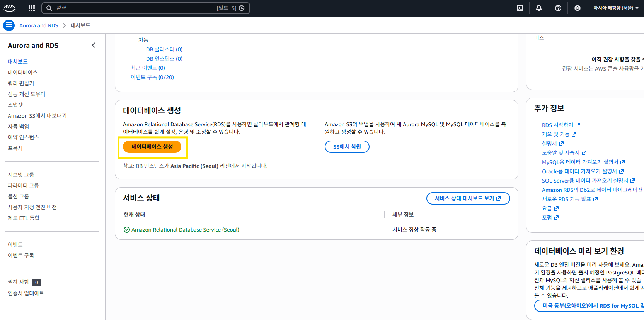
Task: Click the AWS logo home icon
Action: pyautogui.click(x=10, y=8)
